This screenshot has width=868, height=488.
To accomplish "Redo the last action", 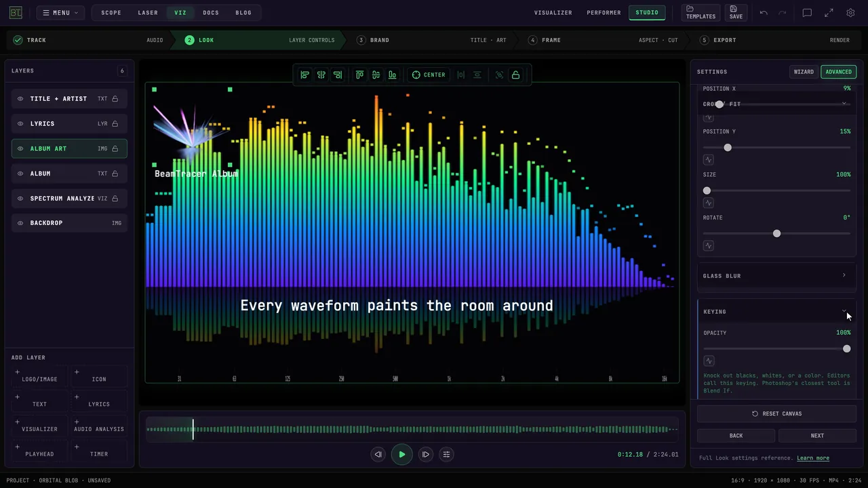I will coord(782,12).
